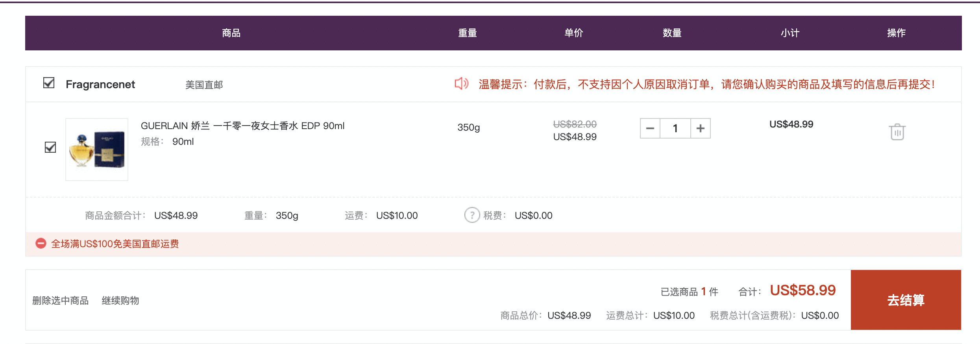Toggle the Fragrancenet store checkbox
This screenshot has height=344, width=980.
point(49,83)
